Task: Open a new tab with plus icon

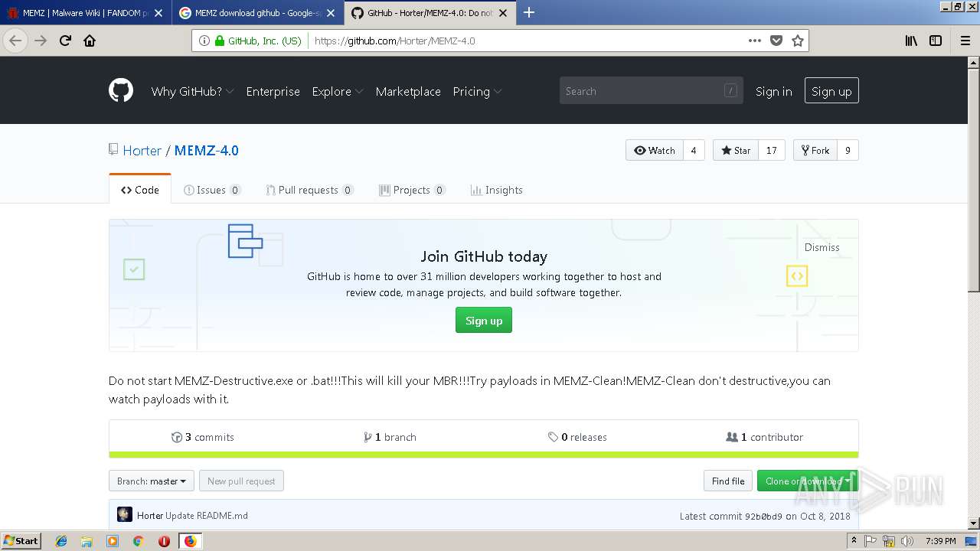Action: (528, 12)
